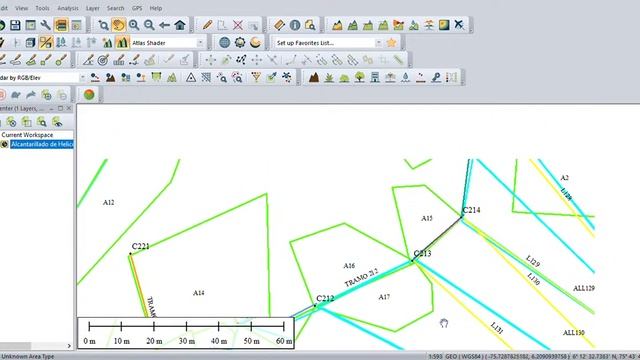Click the Zoom In magnifier icon
The height and width of the screenshot is (360, 640).
click(134, 25)
